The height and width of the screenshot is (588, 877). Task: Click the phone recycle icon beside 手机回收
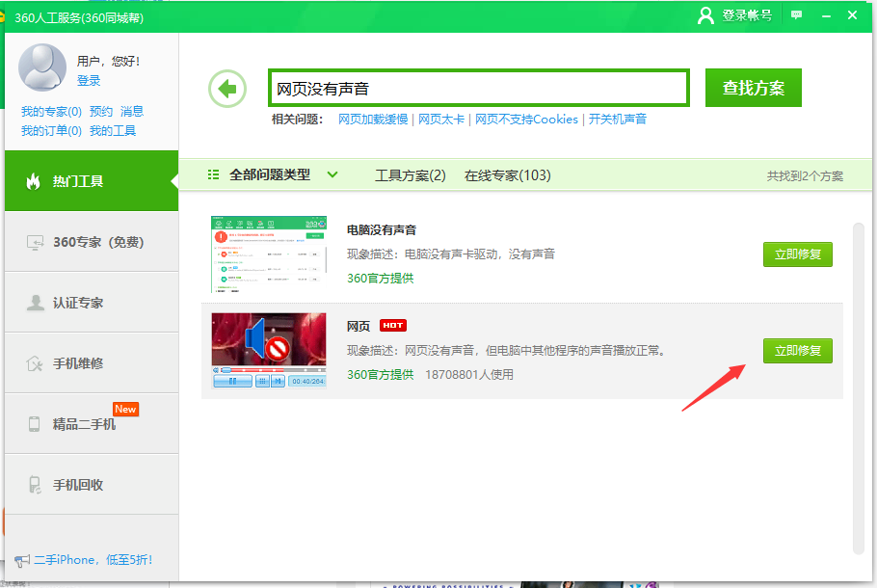tap(35, 485)
